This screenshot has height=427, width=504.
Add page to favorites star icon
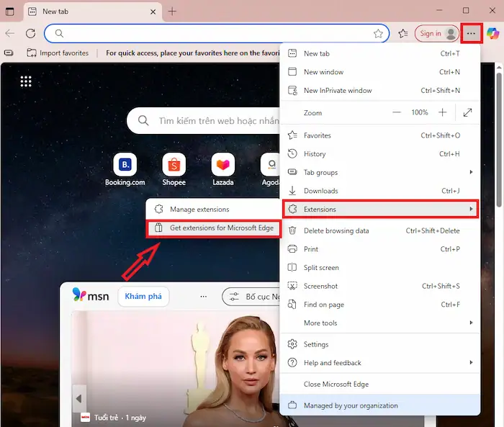point(378,33)
